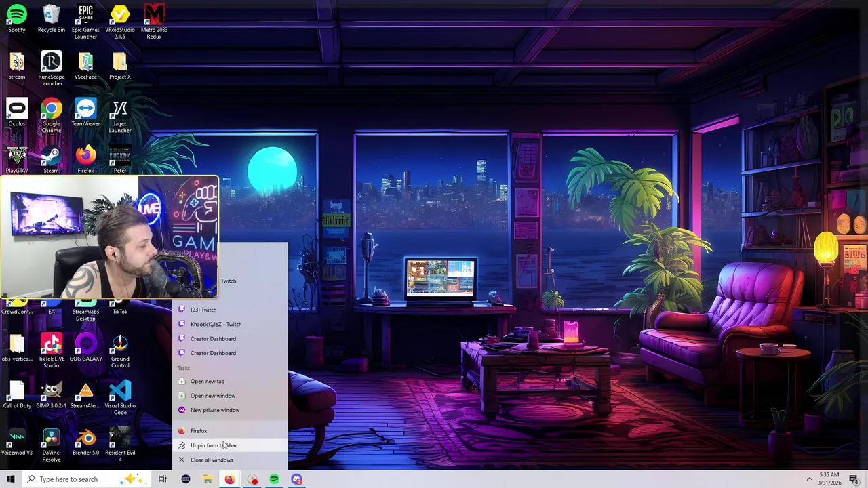The image size is (868, 488).
Task: Select the EA desktop shortcut label
Action: pos(52,312)
